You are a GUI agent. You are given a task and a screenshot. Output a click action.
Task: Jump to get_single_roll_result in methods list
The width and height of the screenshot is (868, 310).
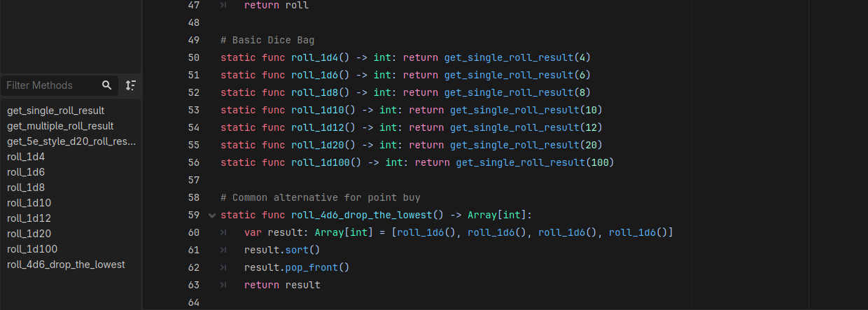pos(56,111)
